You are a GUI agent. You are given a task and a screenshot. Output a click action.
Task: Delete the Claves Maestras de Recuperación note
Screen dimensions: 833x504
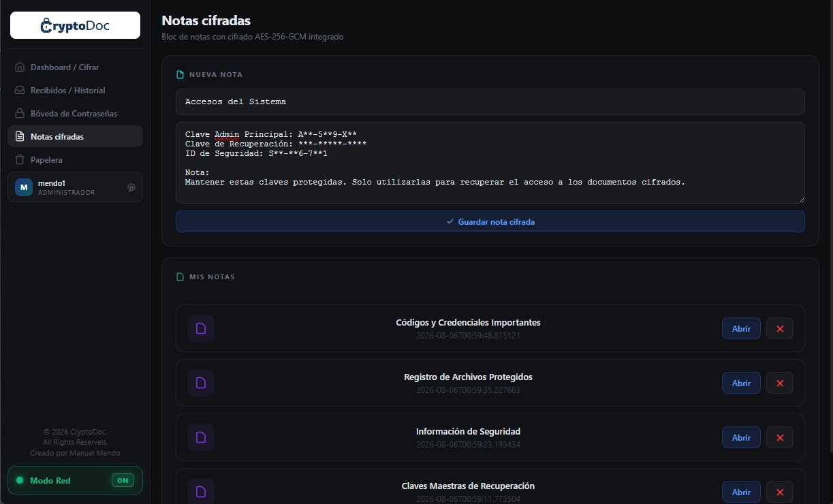780,492
